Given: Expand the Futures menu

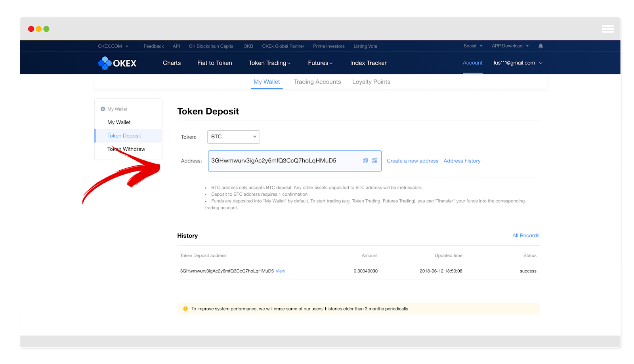Looking at the screenshot, I should (x=320, y=63).
